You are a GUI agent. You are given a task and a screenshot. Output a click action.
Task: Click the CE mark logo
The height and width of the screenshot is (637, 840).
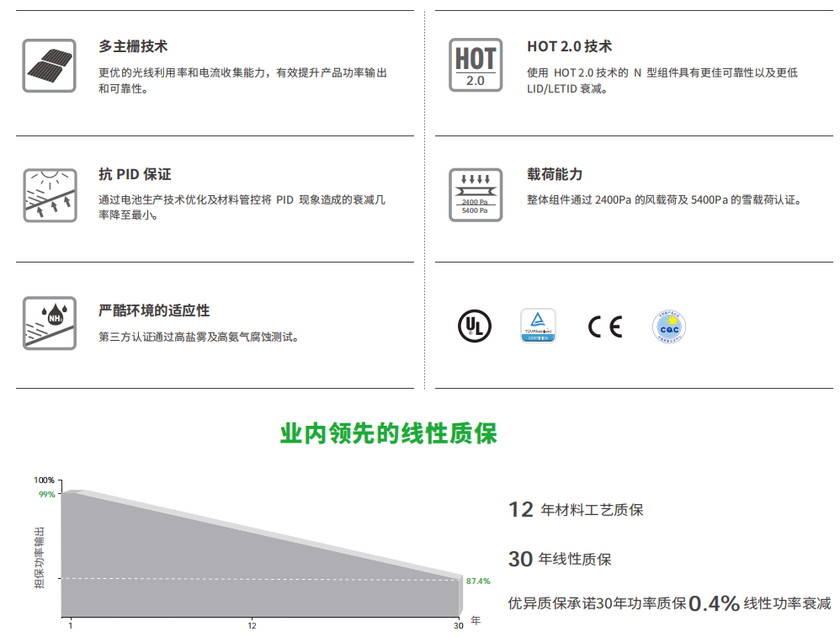(x=604, y=326)
